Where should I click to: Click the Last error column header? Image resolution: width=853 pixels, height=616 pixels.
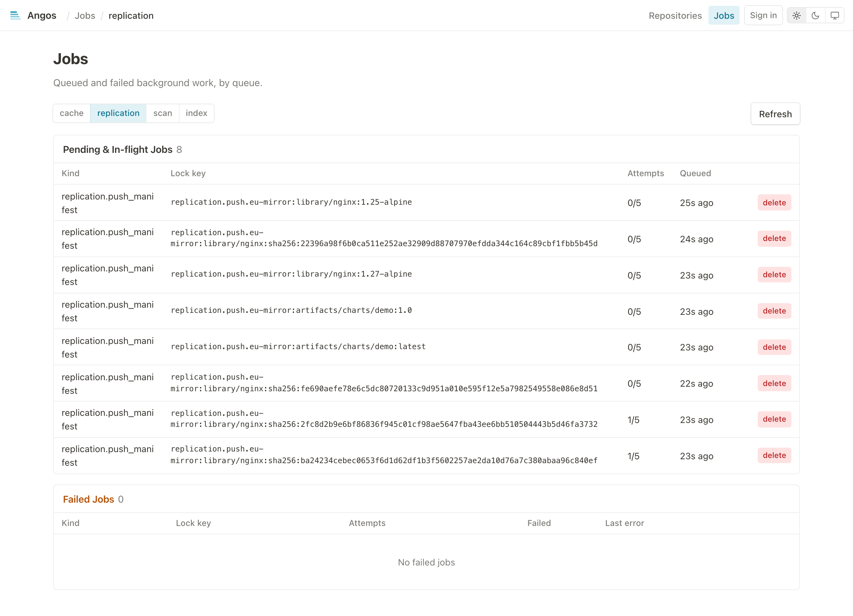624,523
